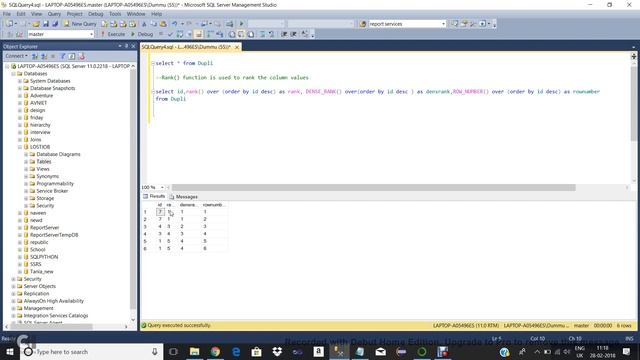Open the report services find combo box
The image size is (640, 360).
tap(407, 24)
